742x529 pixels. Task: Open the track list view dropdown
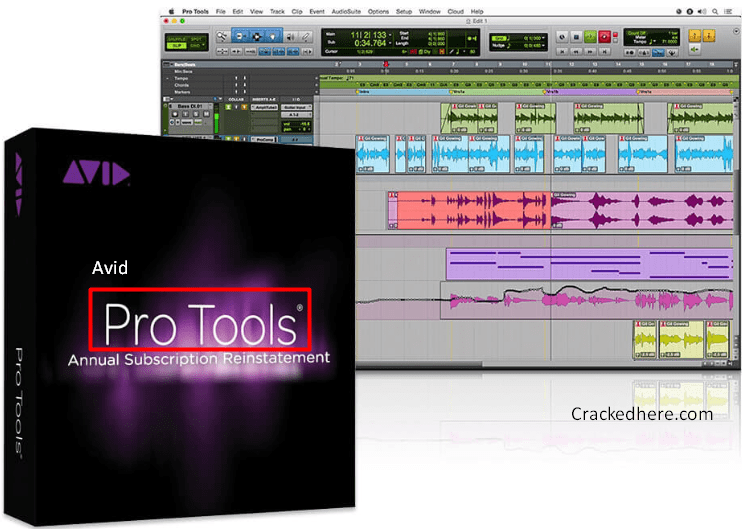(168, 99)
